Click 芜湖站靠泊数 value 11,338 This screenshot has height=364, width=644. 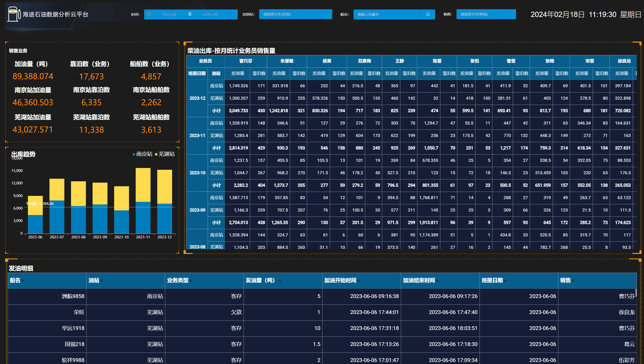pos(92,130)
